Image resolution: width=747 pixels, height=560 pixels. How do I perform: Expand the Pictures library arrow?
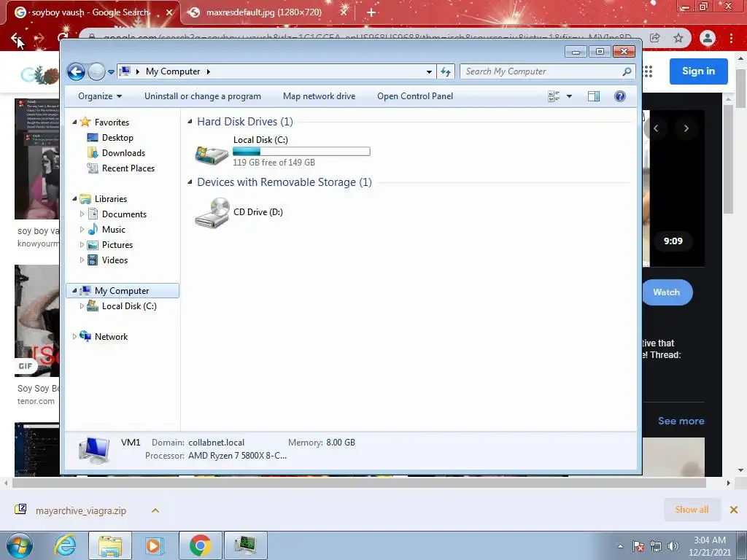(82, 245)
